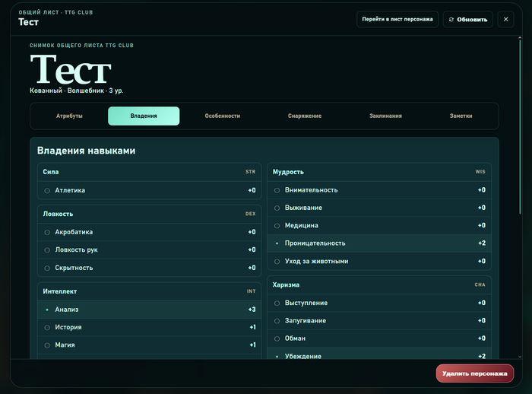Toggle Ловкость рук proficiency circle
This screenshot has width=532, height=394.
(47, 250)
